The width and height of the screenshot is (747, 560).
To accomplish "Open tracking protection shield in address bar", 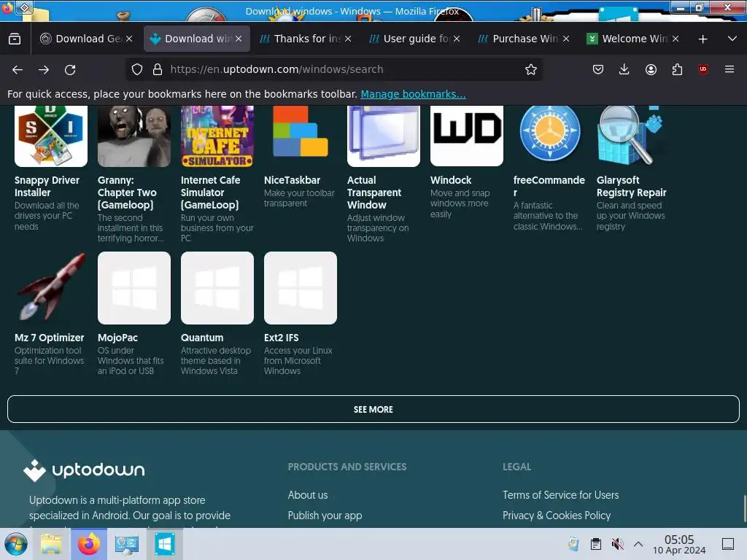I will (137, 69).
